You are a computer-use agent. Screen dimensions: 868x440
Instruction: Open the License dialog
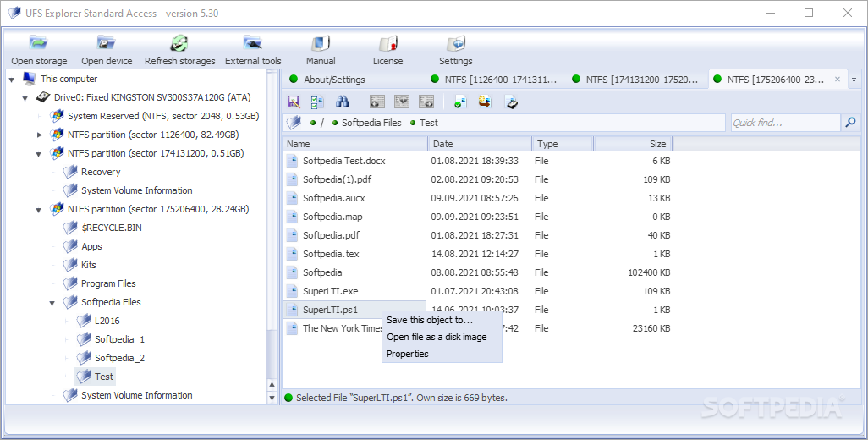pos(387,51)
